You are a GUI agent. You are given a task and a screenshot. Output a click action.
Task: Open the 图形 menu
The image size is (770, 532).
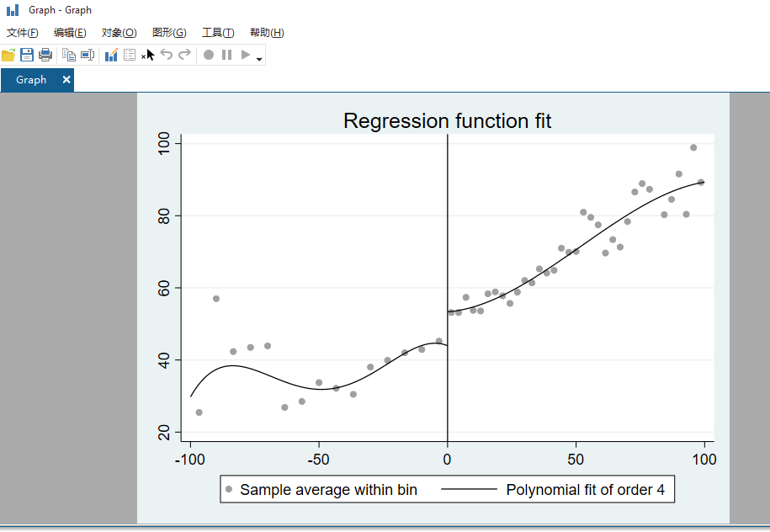click(168, 32)
